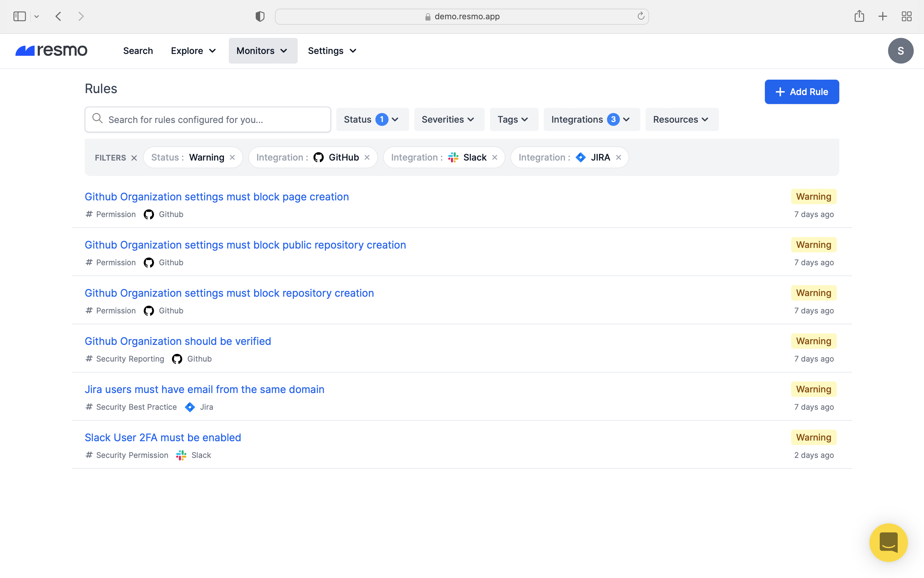Click the Warning badge on Jira rule

coord(813,389)
